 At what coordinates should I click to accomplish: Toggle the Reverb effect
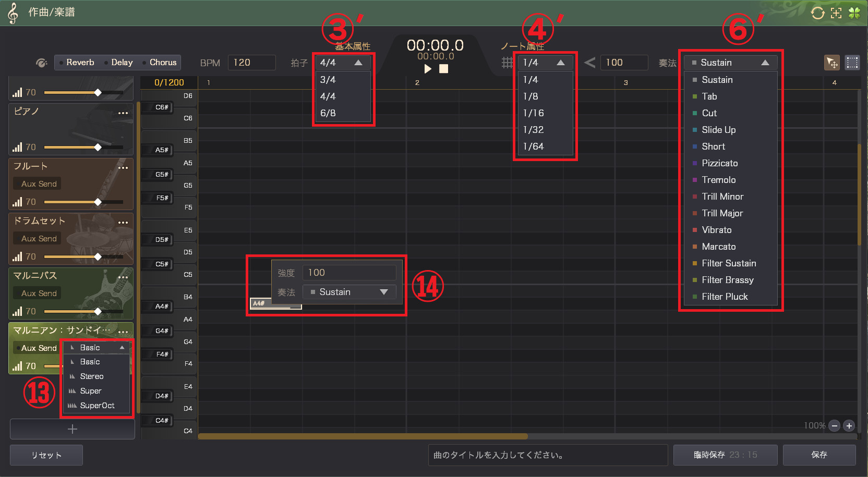click(76, 63)
